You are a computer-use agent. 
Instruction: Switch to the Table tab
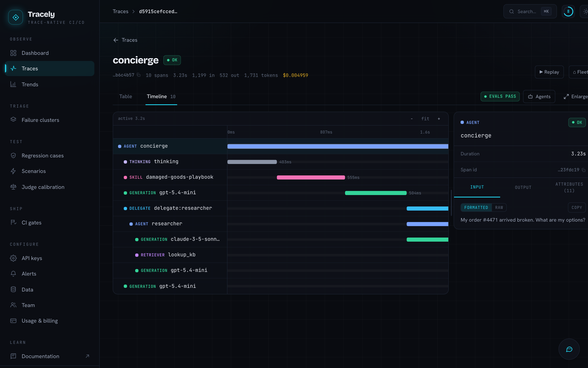[x=125, y=96]
